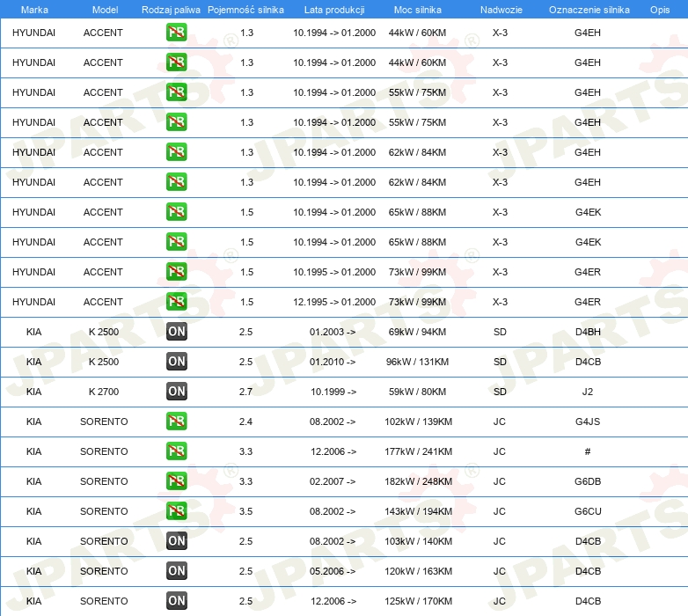Image resolution: width=688 pixels, height=616 pixels.
Task: Select the 120kW / 163KM power cell
Action: click(418, 571)
